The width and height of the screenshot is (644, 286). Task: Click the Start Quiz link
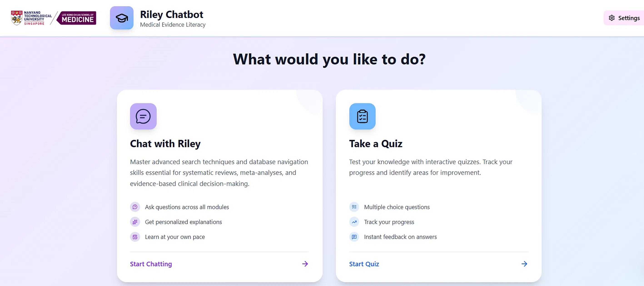[x=364, y=264]
